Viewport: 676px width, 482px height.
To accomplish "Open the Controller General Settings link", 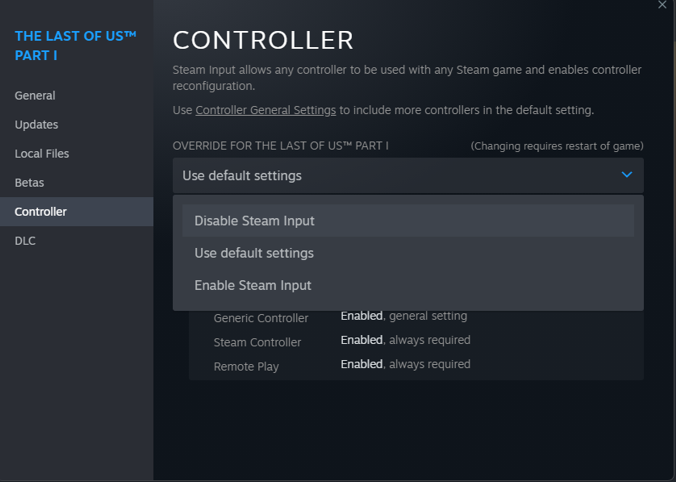I will (x=265, y=110).
